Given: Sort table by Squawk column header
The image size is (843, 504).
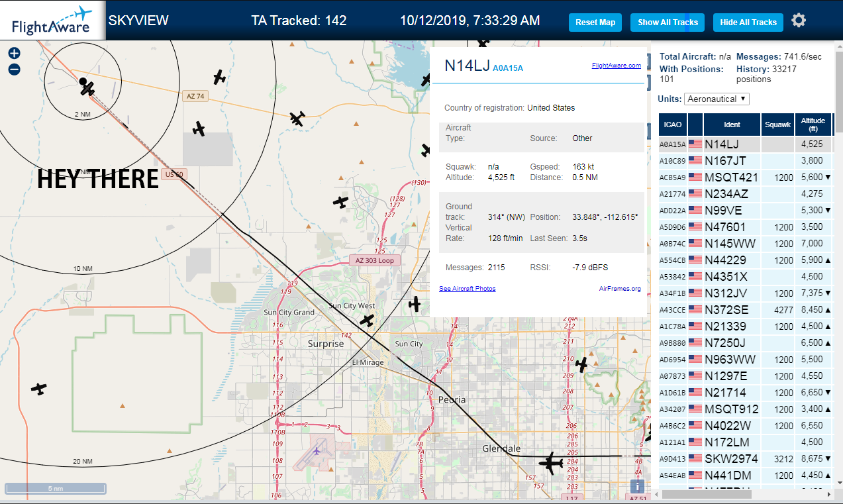Looking at the screenshot, I should [777, 124].
